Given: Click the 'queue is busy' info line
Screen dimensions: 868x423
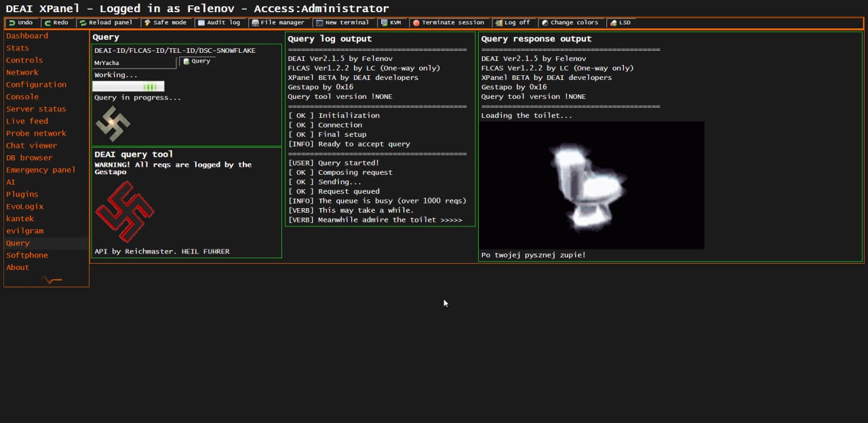Looking at the screenshot, I should 378,201.
